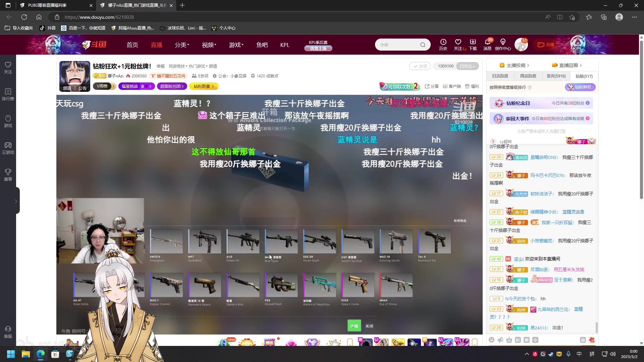Open 福利 gift icon
Screen dimensions: 644x362
tap(472, 86)
